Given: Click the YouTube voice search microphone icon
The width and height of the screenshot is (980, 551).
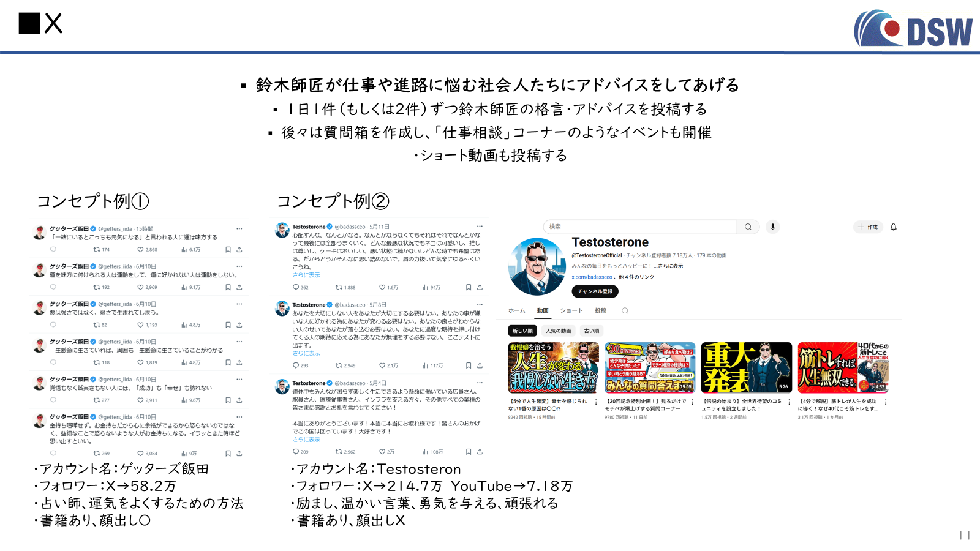Looking at the screenshot, I should point(772,227).
